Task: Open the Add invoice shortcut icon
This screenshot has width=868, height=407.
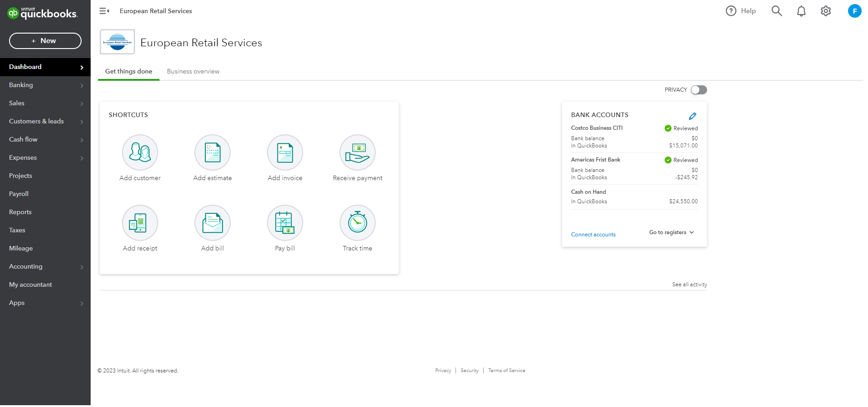Action: (285, 152)
